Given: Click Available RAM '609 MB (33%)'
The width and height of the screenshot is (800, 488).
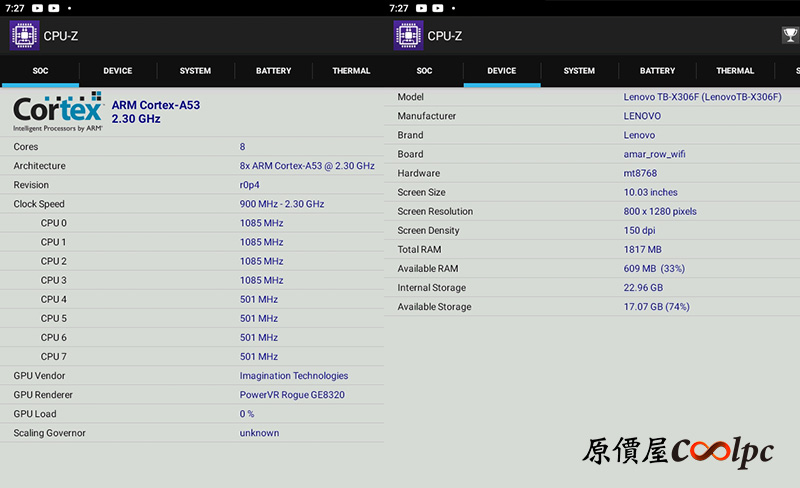Looking at the screenshot, I should 654,269.
